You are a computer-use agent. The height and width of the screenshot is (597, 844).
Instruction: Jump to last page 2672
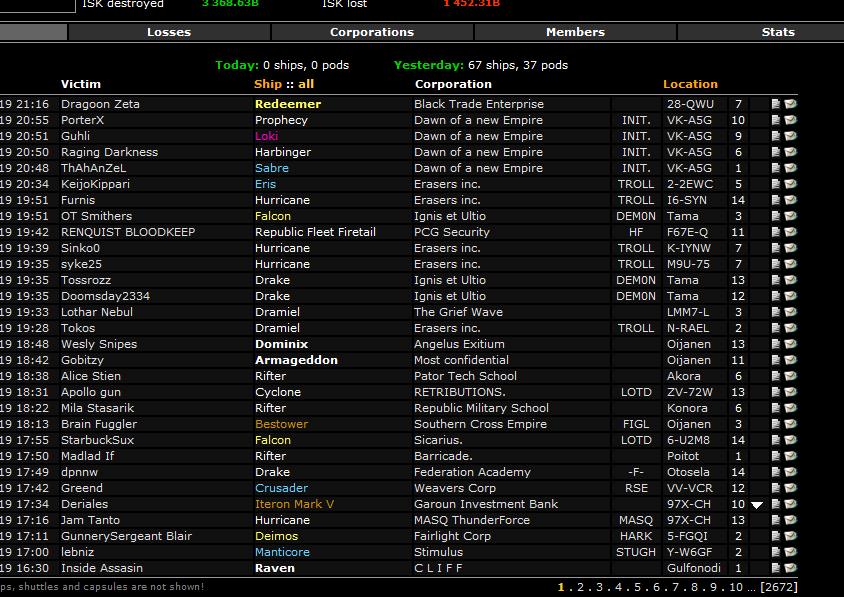[779, 587]
